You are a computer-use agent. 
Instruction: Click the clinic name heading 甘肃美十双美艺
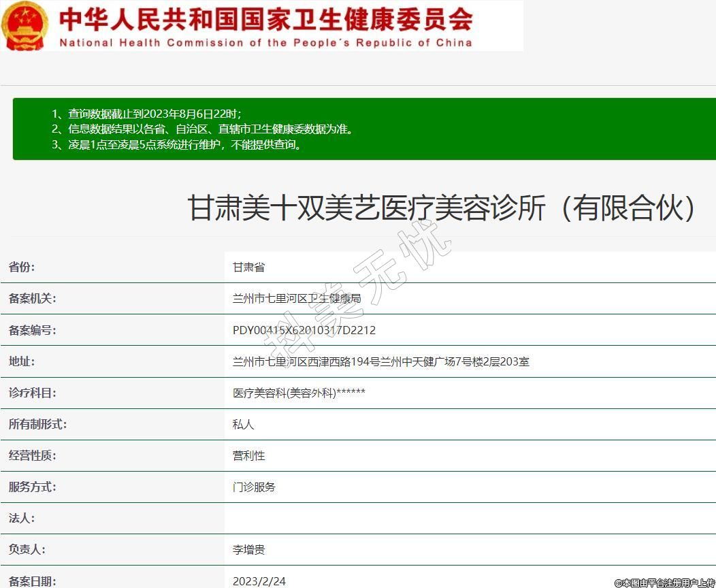coord(442,208)
